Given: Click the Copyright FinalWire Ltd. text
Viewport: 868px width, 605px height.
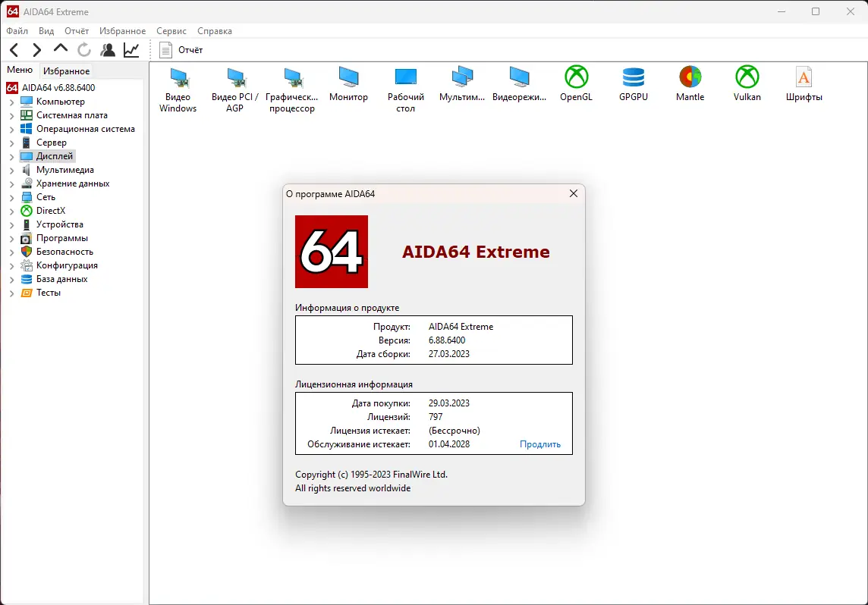Looking at the screenshot, I should 372,475.
